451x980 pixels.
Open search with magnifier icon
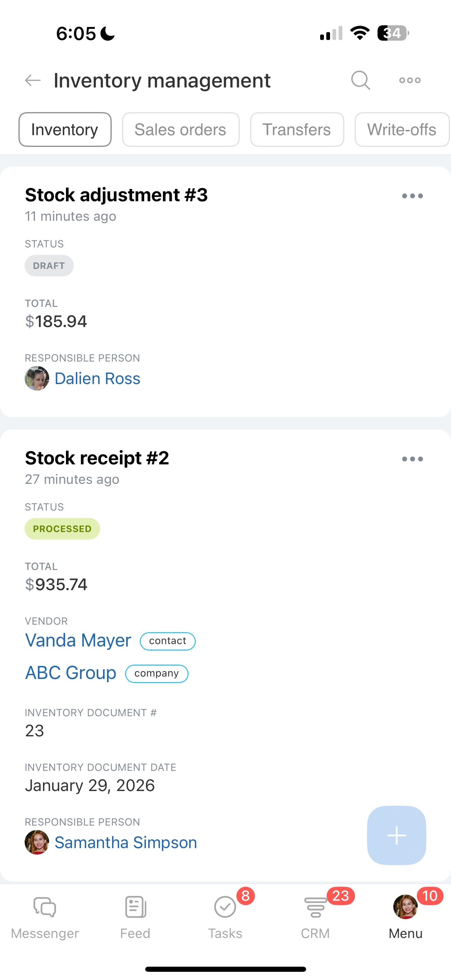(360, 80)
